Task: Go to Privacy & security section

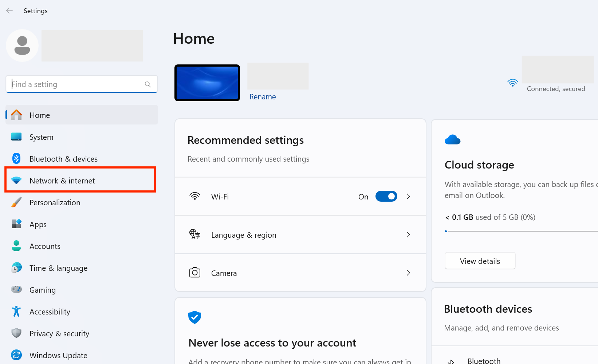Action: click(59, 334)
